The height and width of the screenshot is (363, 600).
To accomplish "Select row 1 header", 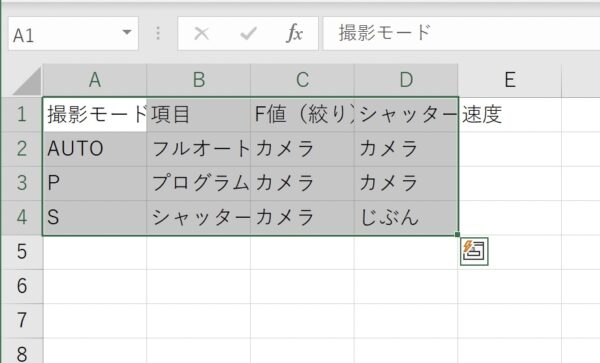I will [21, 114].
